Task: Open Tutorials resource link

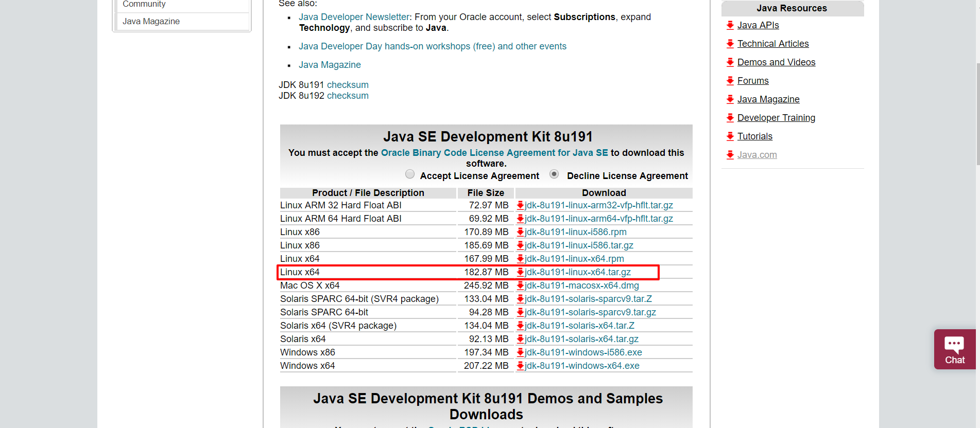Action: [755, 136]
